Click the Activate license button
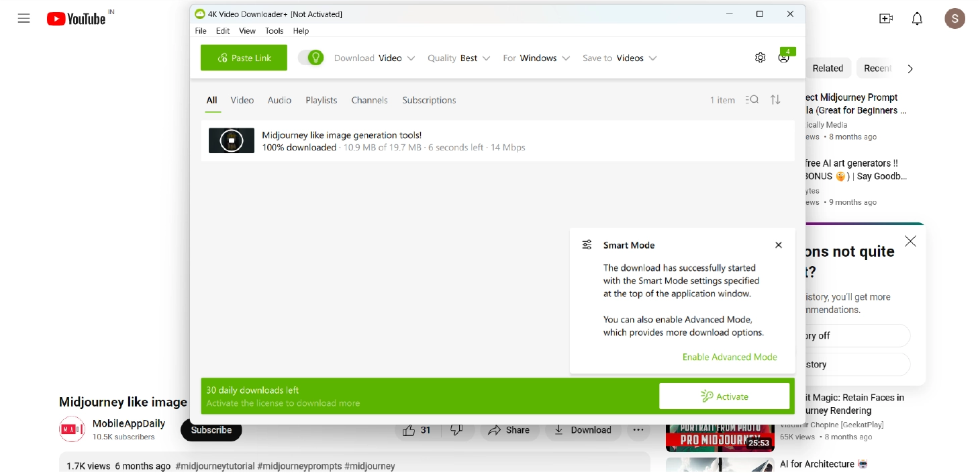Viewport: 980px width, 473px height. 724,396
